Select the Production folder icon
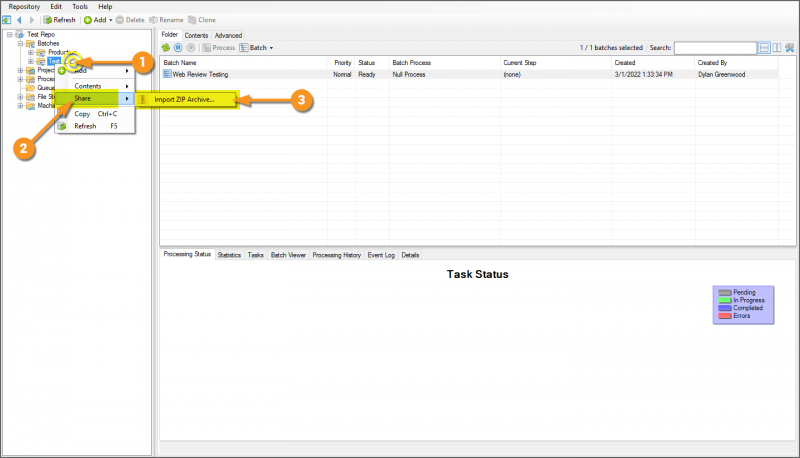 coord(40,53)
